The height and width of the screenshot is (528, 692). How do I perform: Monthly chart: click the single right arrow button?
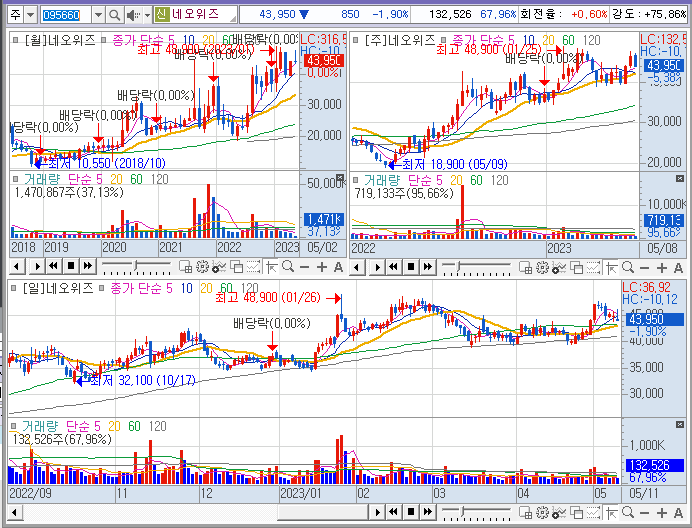pos(37,266)
